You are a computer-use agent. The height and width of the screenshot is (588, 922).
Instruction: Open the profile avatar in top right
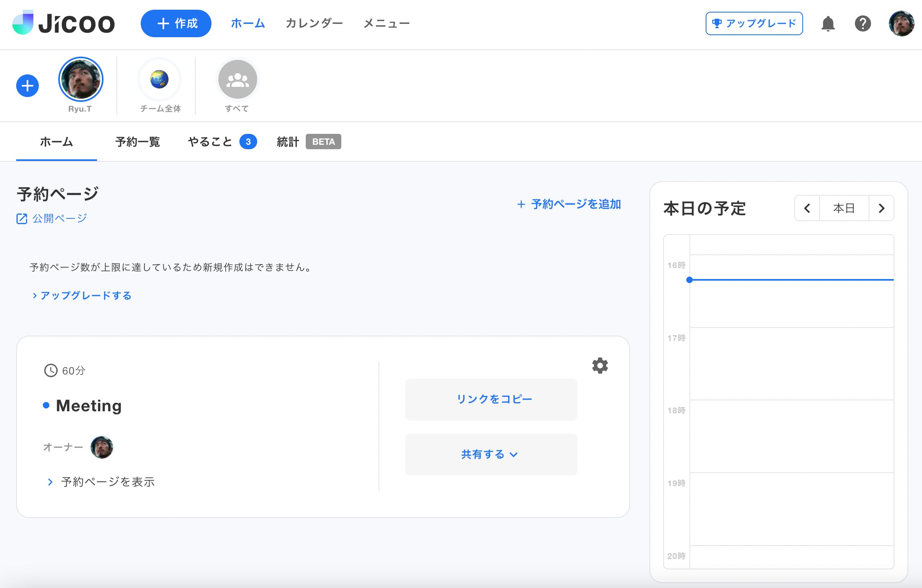tap(901, 23)
